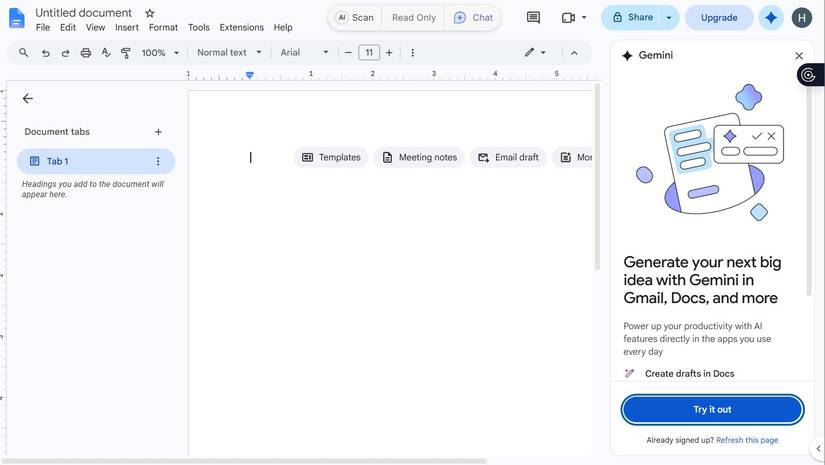Open Tab 1 options menu
This screenshot has width=825, height=465.
158,161
